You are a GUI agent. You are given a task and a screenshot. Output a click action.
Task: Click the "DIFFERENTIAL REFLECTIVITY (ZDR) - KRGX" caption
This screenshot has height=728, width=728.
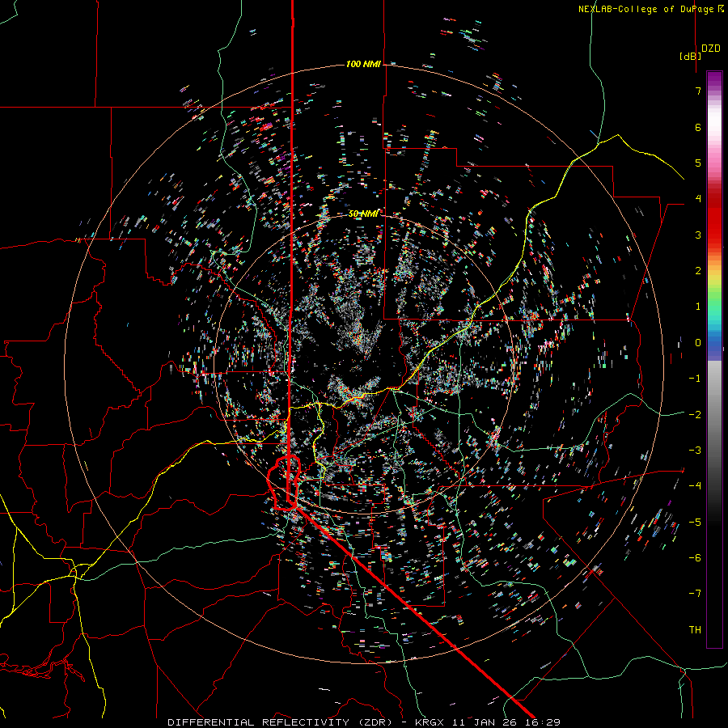[x=308, y=722]
